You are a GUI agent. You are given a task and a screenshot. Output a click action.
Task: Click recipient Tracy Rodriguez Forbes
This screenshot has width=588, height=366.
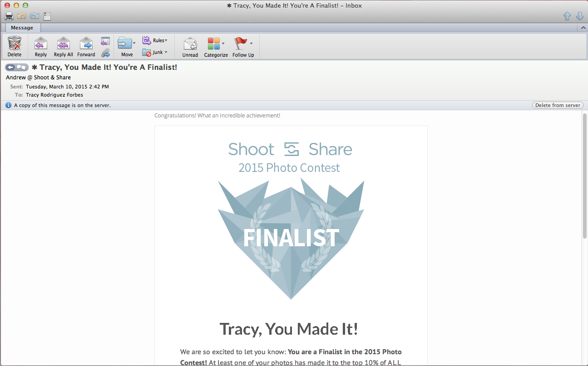(54, 95)
